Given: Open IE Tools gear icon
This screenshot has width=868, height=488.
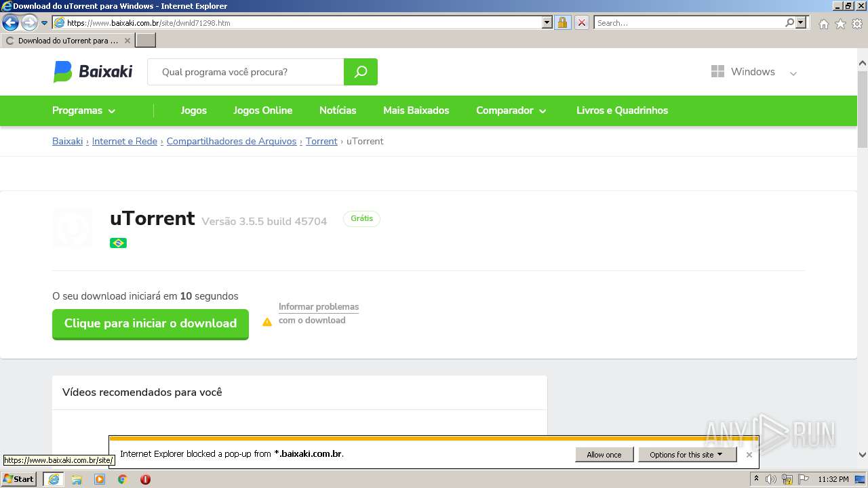Looking at the screenshot, I should pos(857,24).
